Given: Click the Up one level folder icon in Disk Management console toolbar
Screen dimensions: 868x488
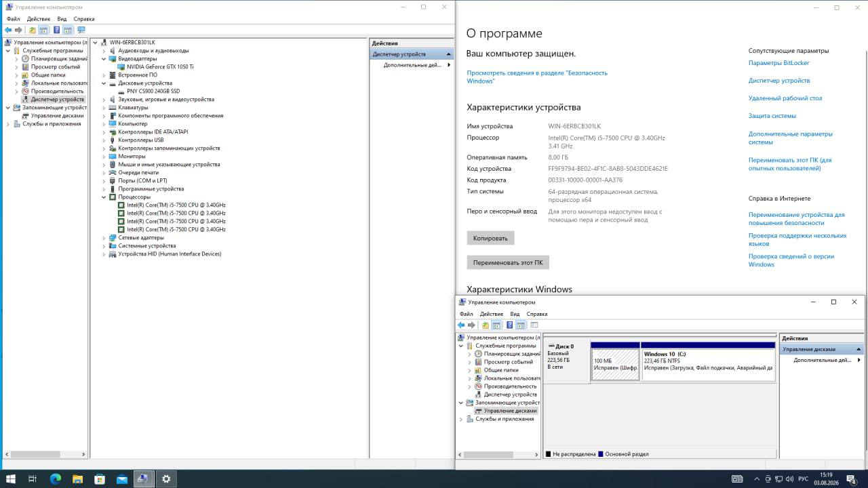Looking at the screenshot, I should pos(485,325).
